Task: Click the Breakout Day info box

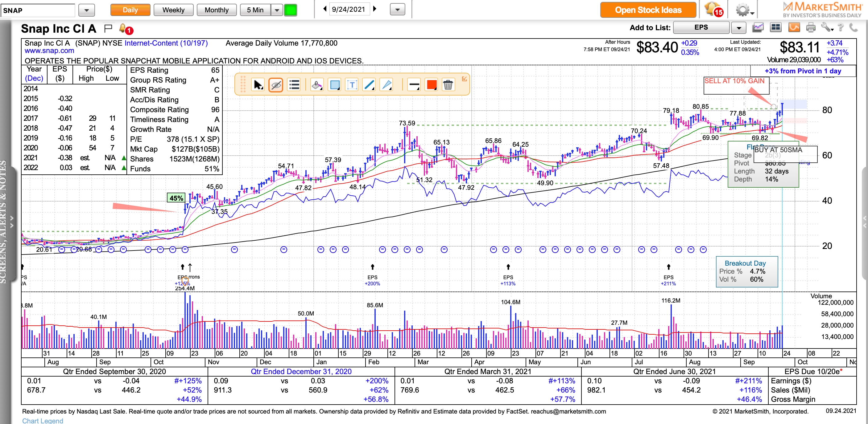Action: (747, 271)
